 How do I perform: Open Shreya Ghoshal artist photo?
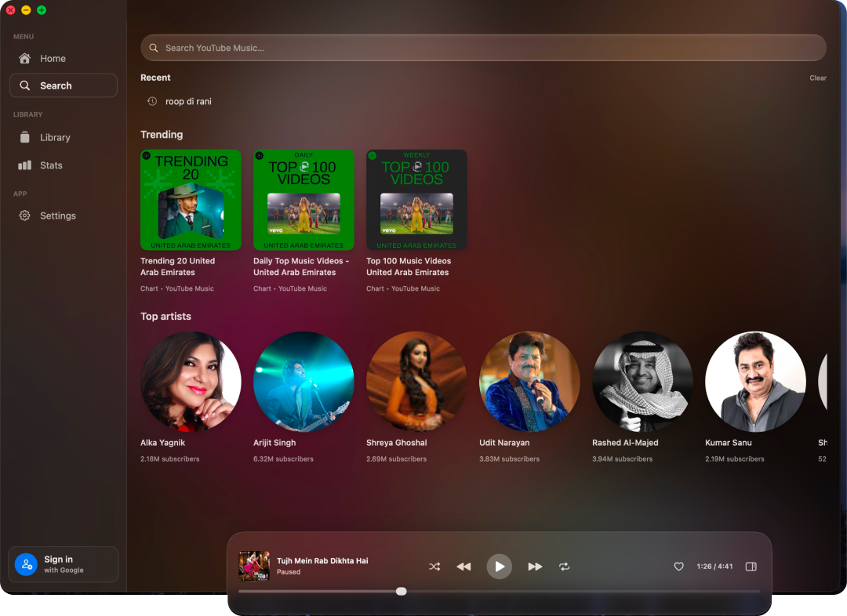click(416, 382)
